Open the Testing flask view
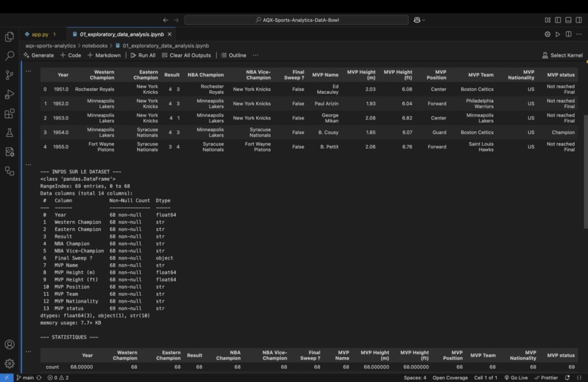The width and height of the screenshot is (588, 382). click(9, 133)
